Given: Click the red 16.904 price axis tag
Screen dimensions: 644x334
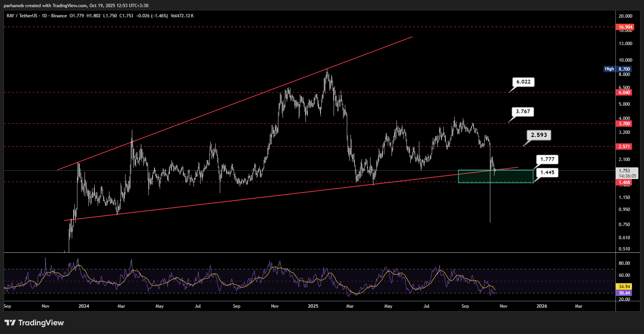Looking at the screenshot, I should 625,27.
